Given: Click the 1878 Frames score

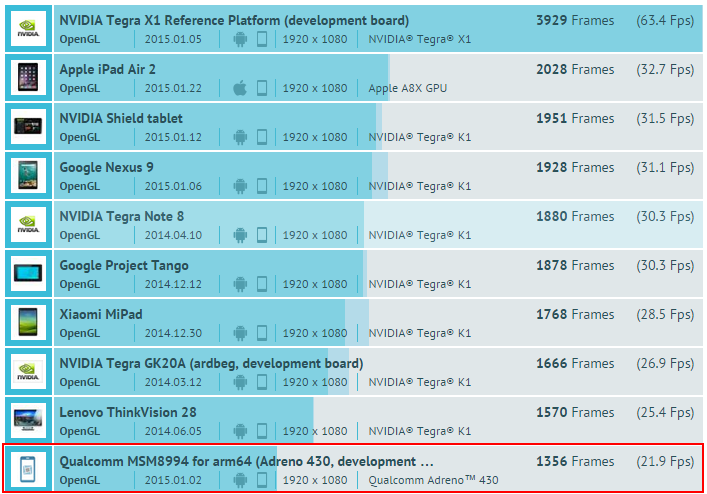Looking at the screenshot, I should [575, 266].
